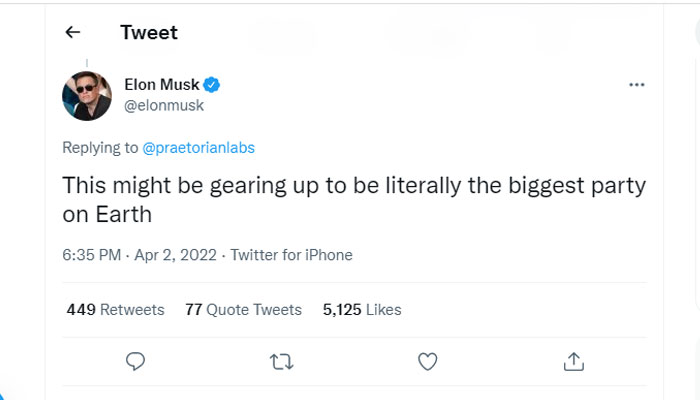View the 449 Retweets list

pyautogui.click(x=115, y=310)
